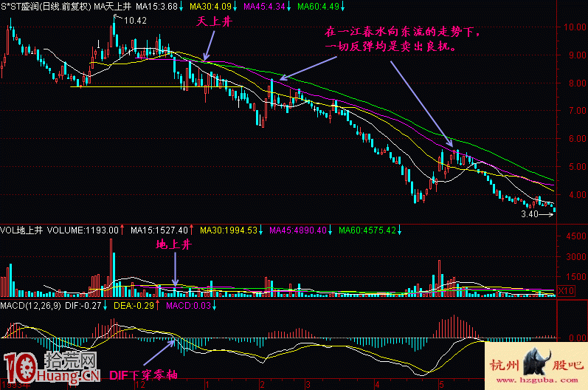
Task: Click the volume MA60:4575.42 label
Action: [367, 230]
